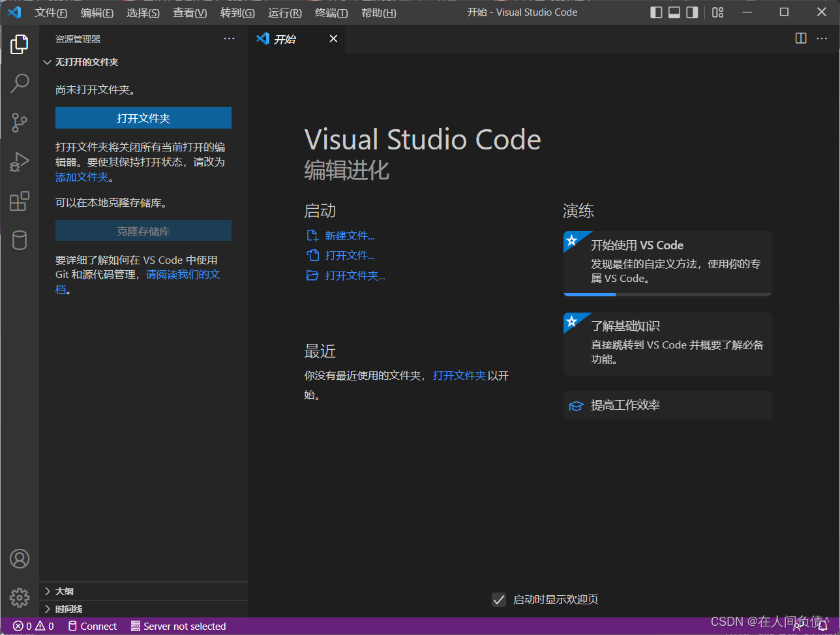The width and height of the screenshot is (840, 635).
Task: Open the Search view icon
Action: [x=20, y=83]
